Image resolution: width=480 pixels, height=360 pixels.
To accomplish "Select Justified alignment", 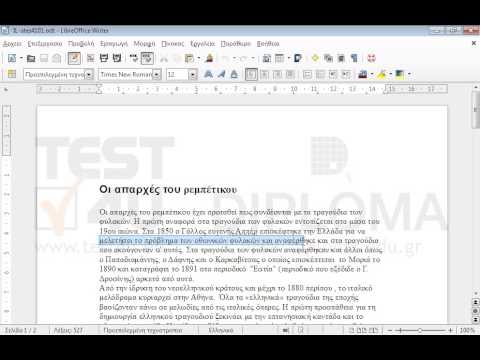I will (290, 74).
